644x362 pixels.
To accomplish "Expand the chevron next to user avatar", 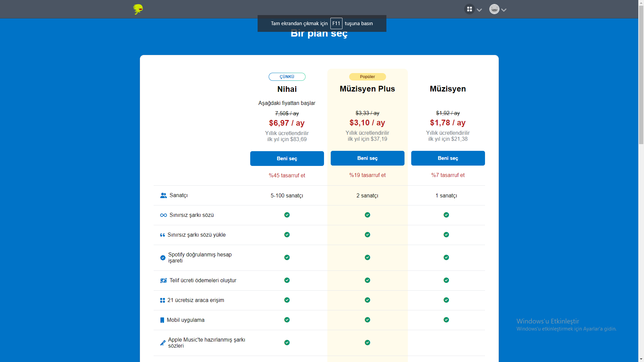I will [504, 10].
